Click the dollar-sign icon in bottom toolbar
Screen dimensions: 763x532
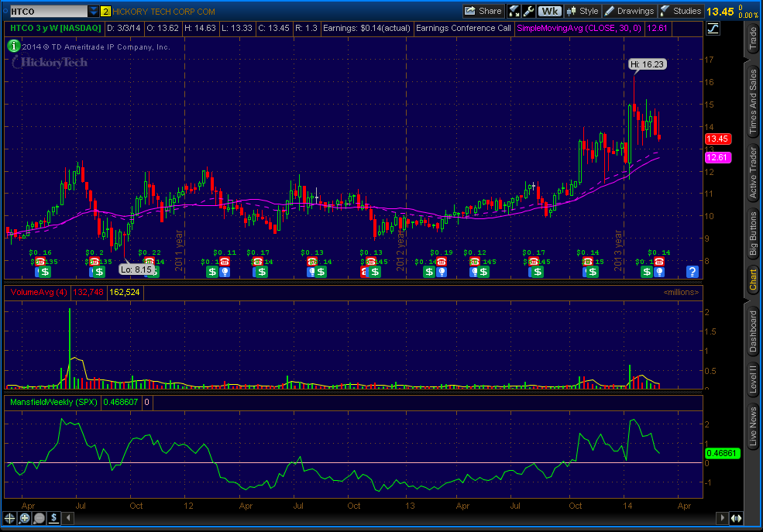pyautogui.click(x=55, y=518)
